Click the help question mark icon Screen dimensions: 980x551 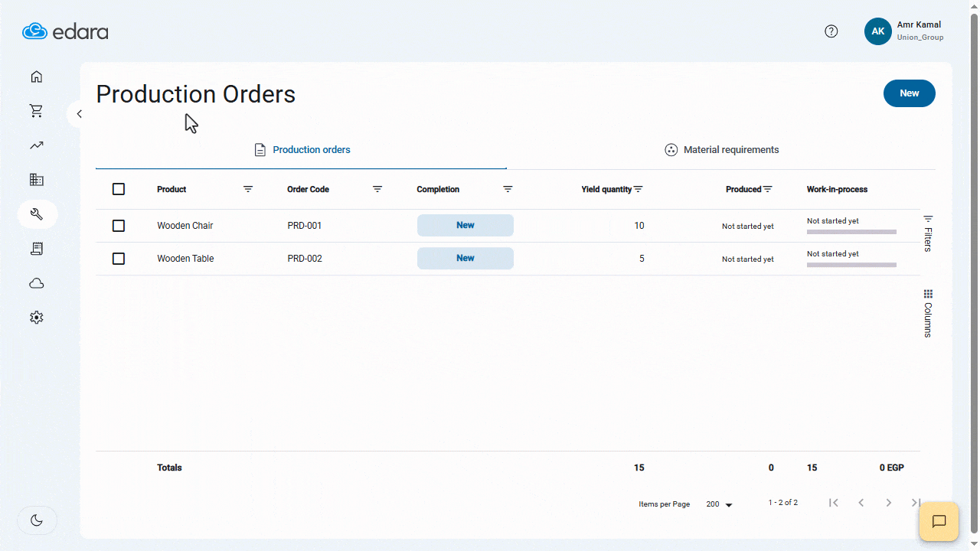coord(831,31)
